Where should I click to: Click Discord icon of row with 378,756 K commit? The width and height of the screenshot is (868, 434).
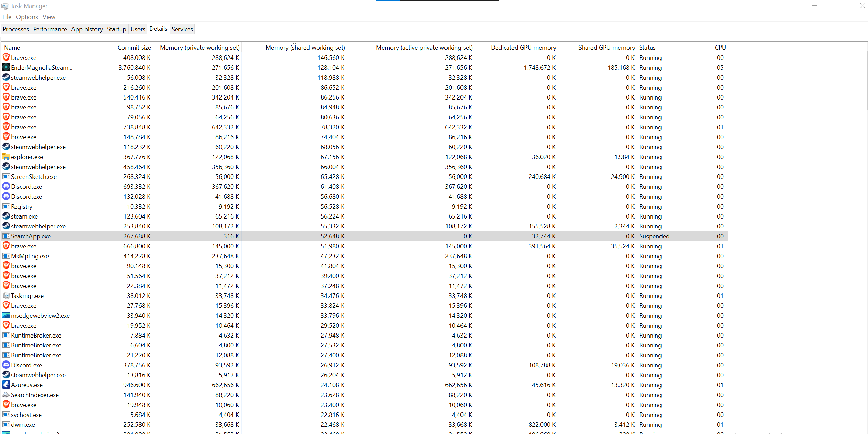pos(6,365)
